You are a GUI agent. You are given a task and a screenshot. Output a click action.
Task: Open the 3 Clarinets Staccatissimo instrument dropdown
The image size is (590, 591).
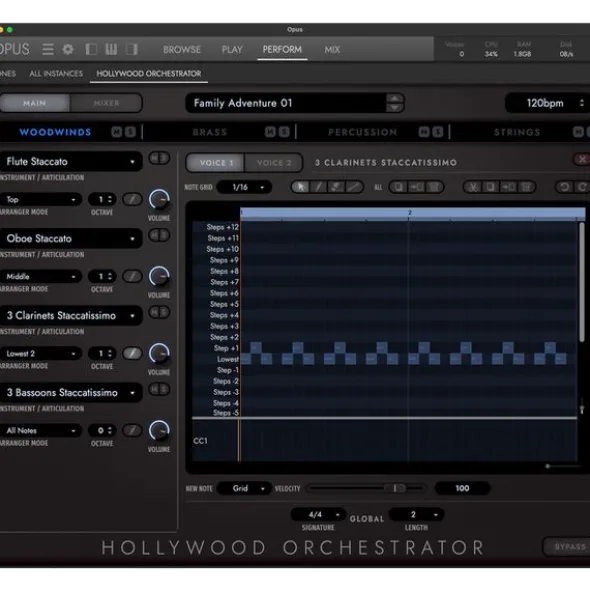tap(71, 315)
